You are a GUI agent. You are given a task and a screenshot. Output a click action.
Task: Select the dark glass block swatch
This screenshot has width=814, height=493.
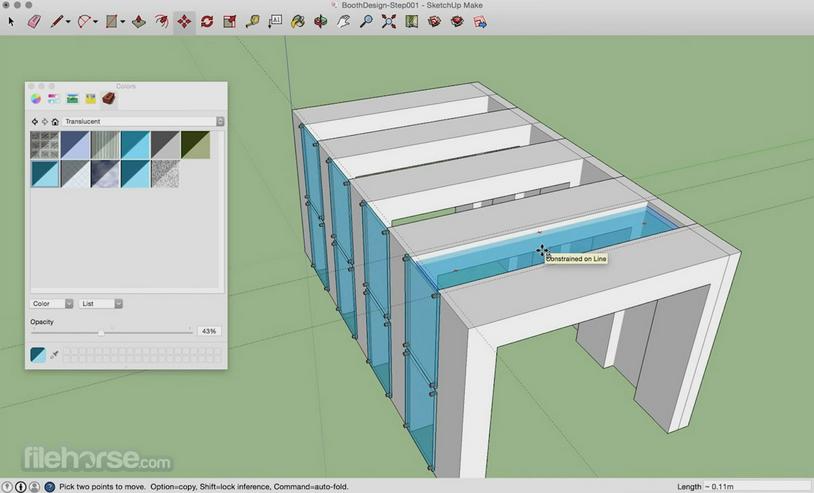click(45, 144)
